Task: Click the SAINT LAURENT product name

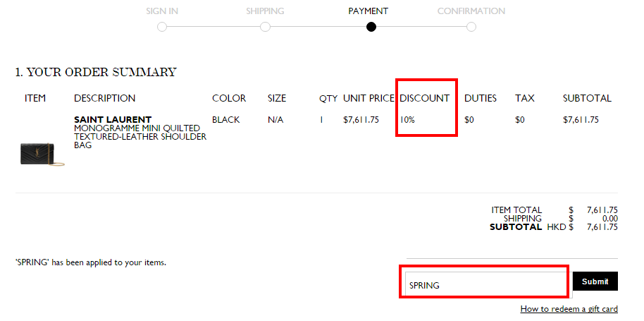Action: pyautogui.click(x=113, y=120)
